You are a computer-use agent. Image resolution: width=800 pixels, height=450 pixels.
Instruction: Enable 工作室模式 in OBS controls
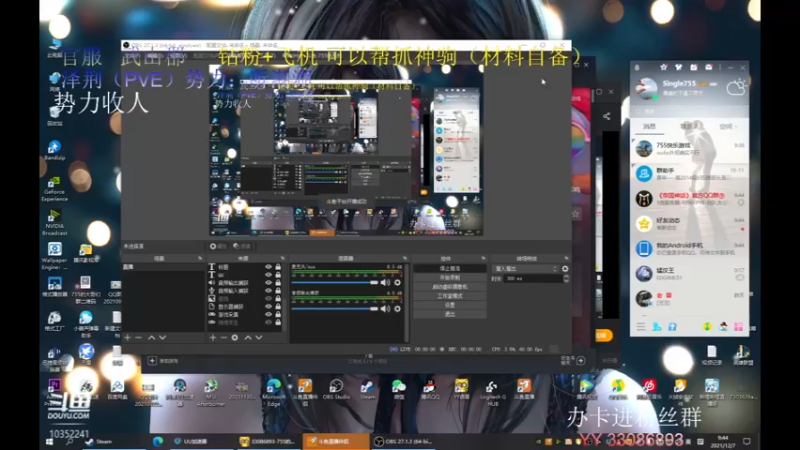pos(449,296)
